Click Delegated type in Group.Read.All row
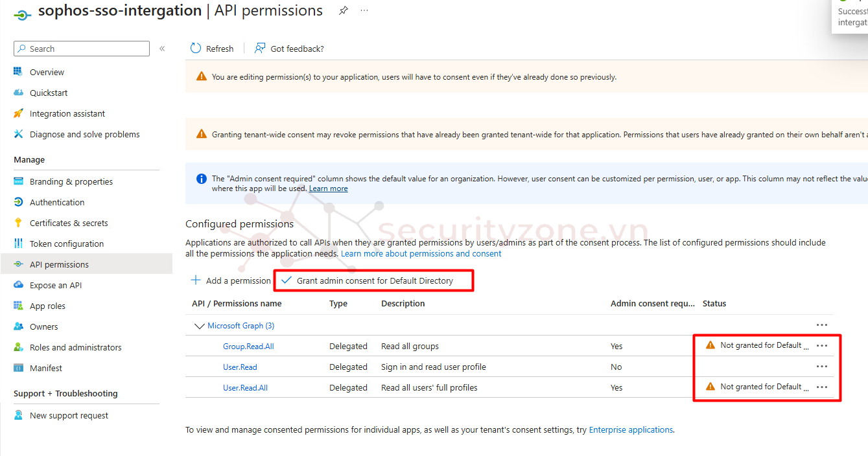 (x=348, y=347)
